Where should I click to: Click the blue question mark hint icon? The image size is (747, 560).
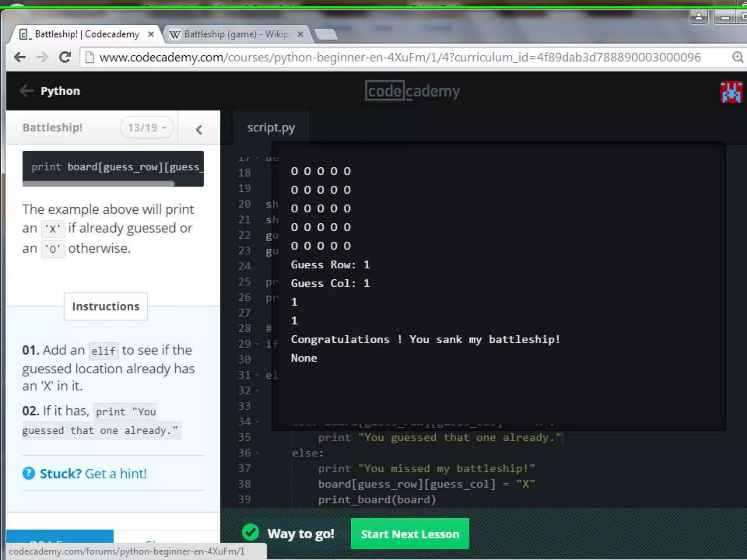coord(29,474)
